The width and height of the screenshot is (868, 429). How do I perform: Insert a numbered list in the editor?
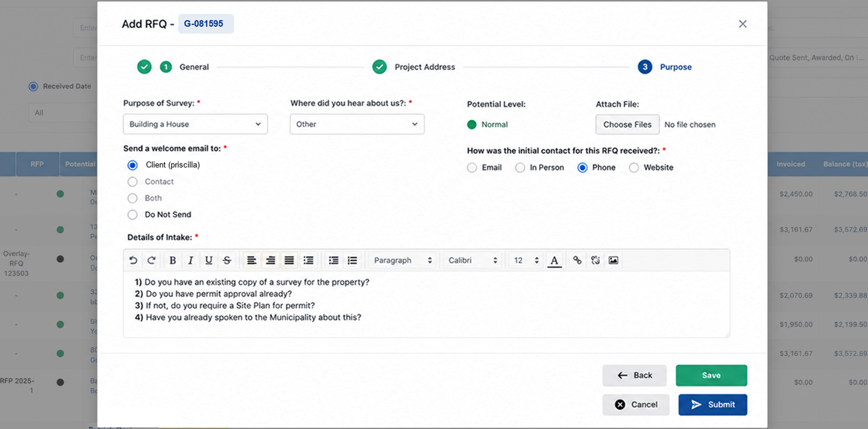pyautogui.click(x=334, y=260)
